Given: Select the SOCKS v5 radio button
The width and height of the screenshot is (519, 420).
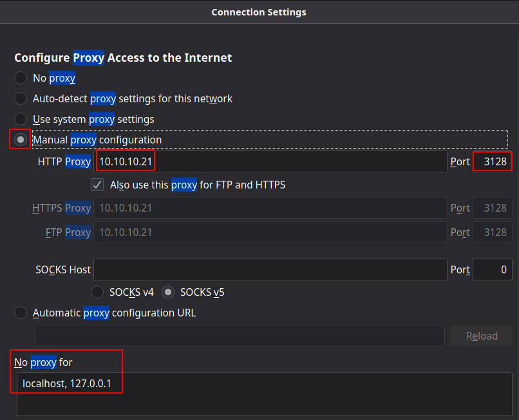Looking at the screenshot, I should point(168,292).
